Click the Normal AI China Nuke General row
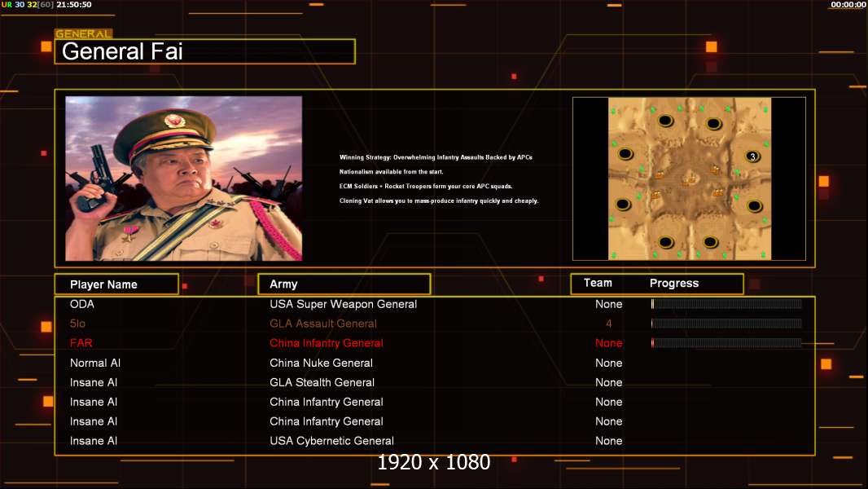This screenshot has width=868, height=489. click(x=321, y=363)
